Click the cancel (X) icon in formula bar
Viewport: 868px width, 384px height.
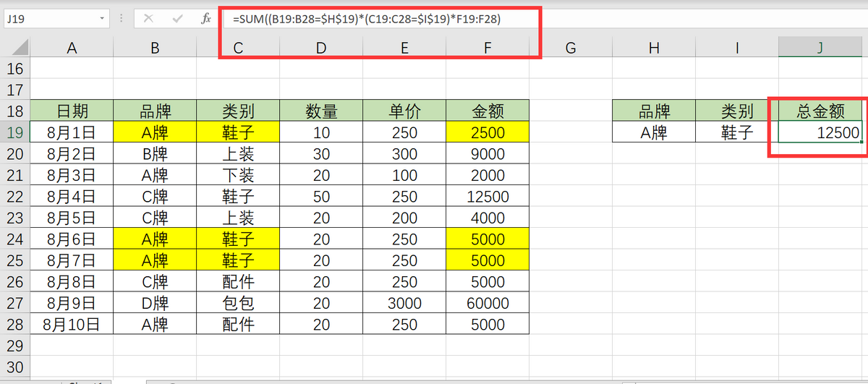148,19
